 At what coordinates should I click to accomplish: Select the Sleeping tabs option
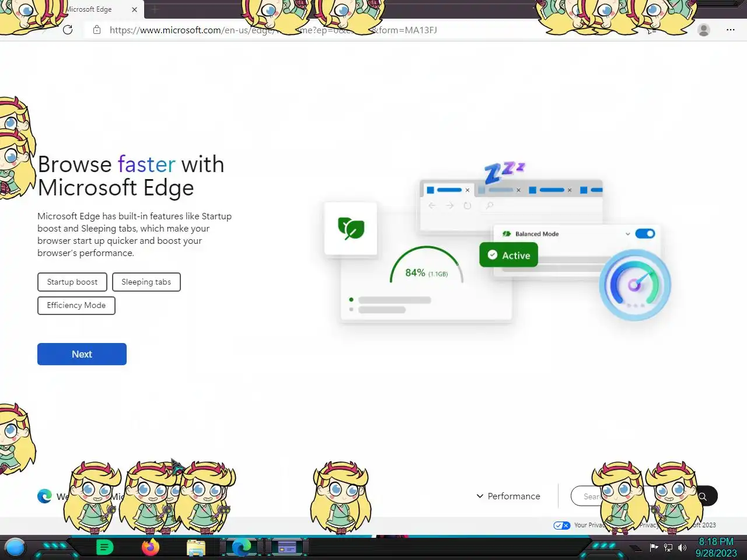[x=146, y=282]
